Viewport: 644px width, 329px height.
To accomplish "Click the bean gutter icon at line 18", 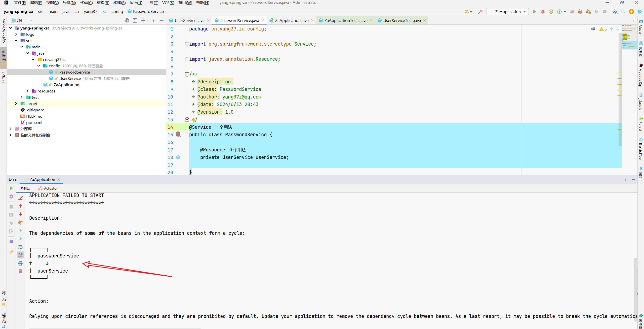I will [178, 157].
